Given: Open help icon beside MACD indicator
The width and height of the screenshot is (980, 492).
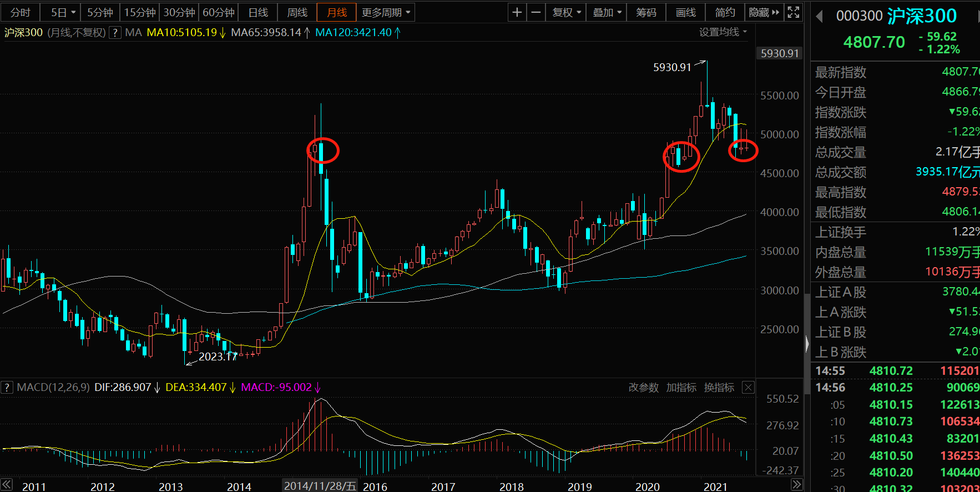Looking at the screenshot, I should pyautogui.click(x=7, y=387).
